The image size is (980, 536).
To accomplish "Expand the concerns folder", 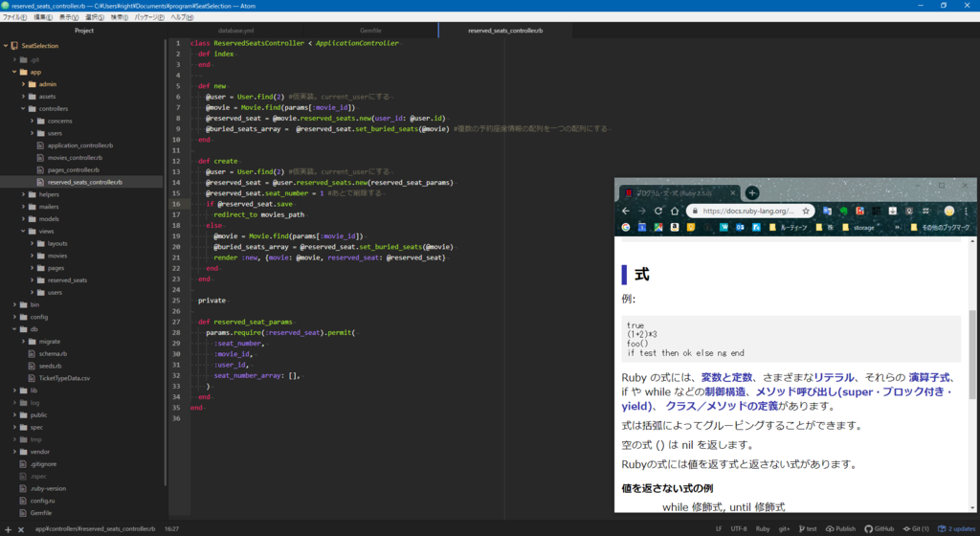I will click(33, 121).
